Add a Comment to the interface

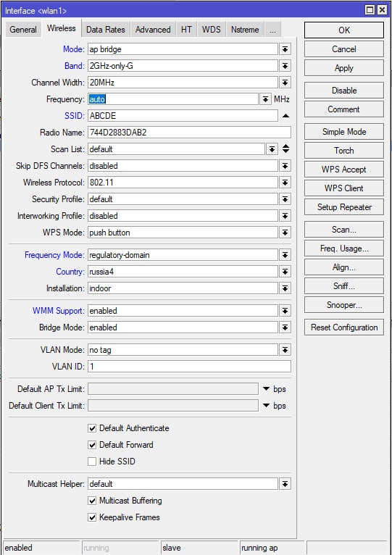pos(344,109)
